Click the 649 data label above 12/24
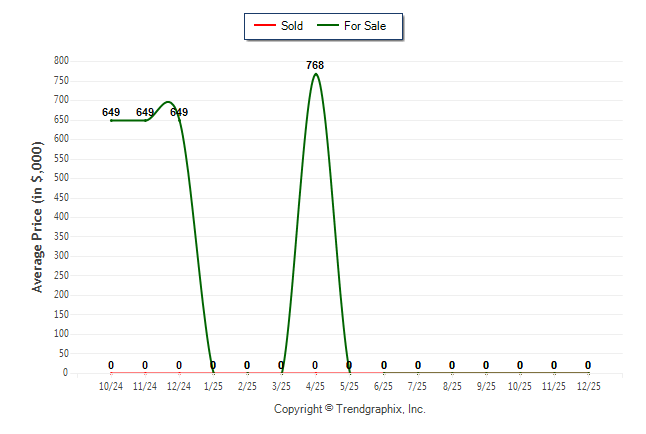The image size is (646, 434). [x=179, y=113]
